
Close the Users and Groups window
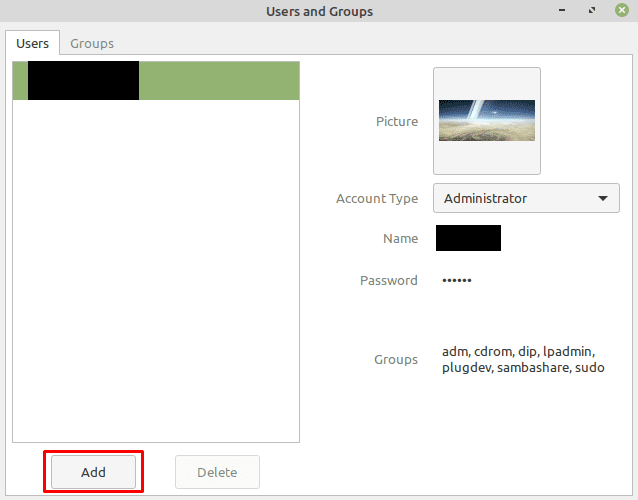[622, 10]
